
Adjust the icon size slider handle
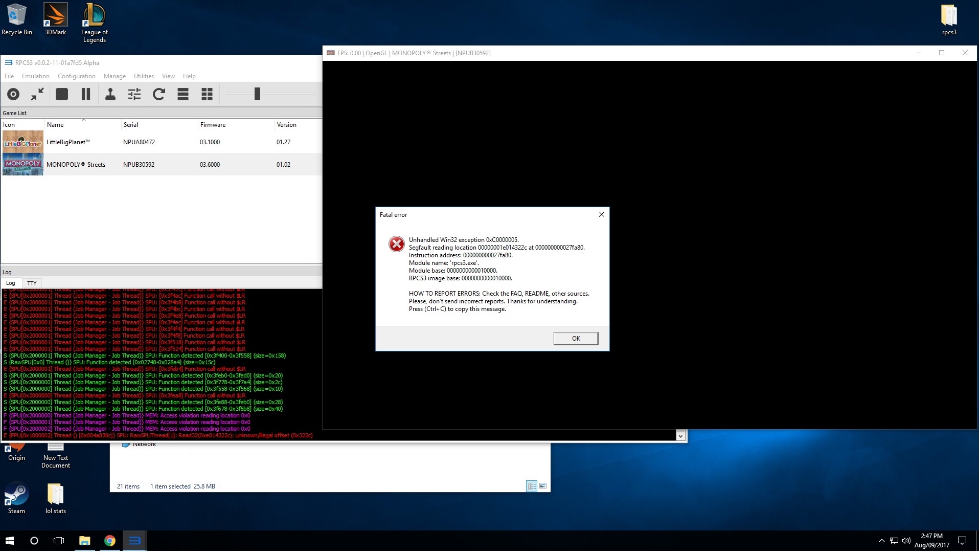click(257, 94)
